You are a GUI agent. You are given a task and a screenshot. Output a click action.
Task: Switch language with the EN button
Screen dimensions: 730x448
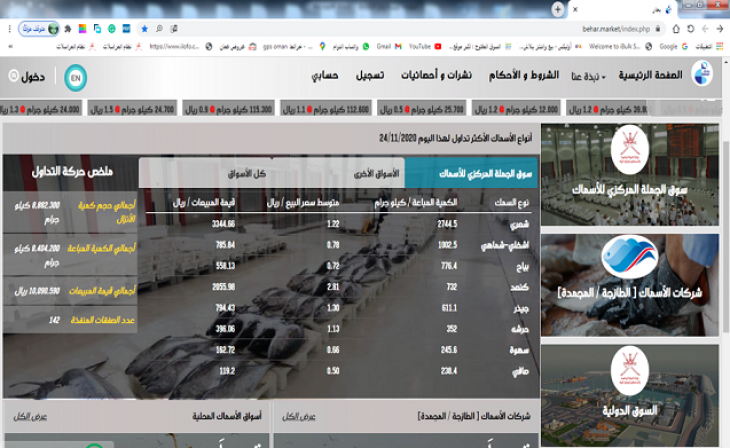point(75,77)
